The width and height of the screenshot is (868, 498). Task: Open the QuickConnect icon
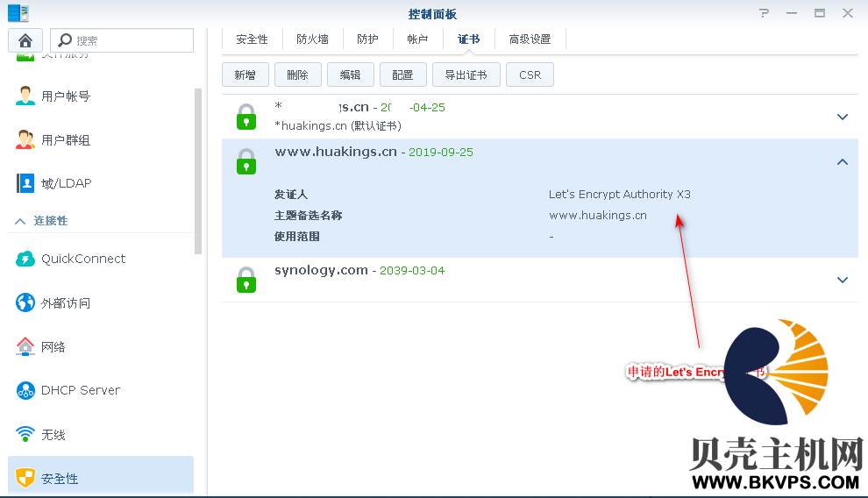click(x=25, y=259)
